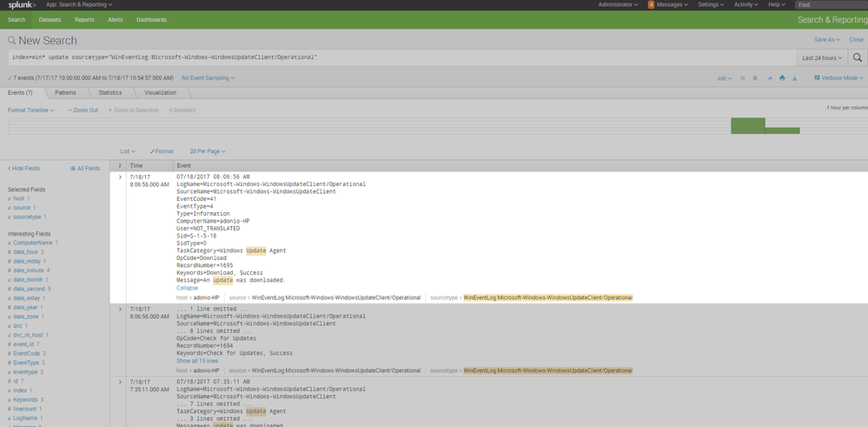
Task: Click the Share job arrow icon
Action: (x=769, y=78)
